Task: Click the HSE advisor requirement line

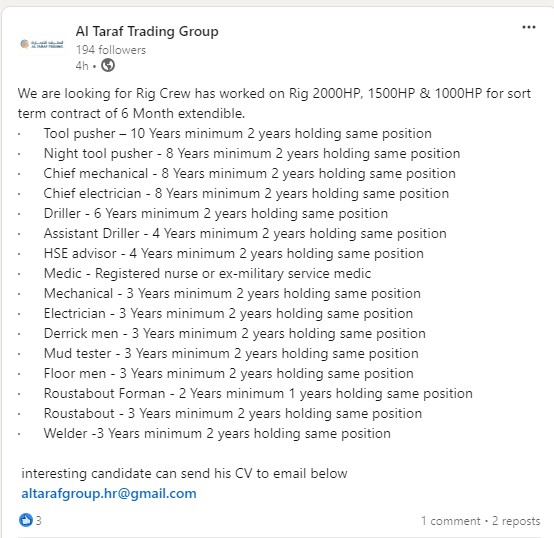Action: 234,253
